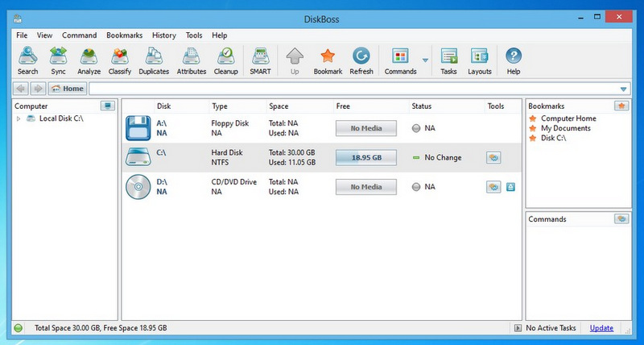Image resolution: width=644 pixels, height=345 pixels.
Task: Click the No Change status text
Action: click(443, 157)
